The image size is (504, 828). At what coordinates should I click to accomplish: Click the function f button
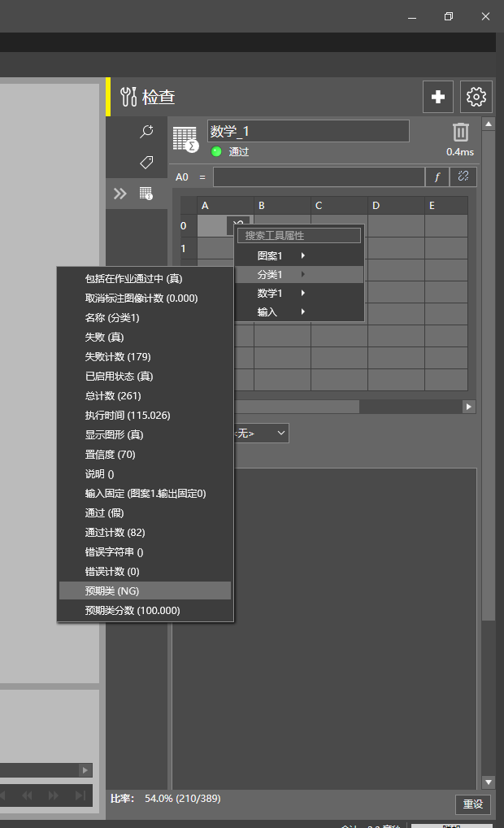pos(437,176)
